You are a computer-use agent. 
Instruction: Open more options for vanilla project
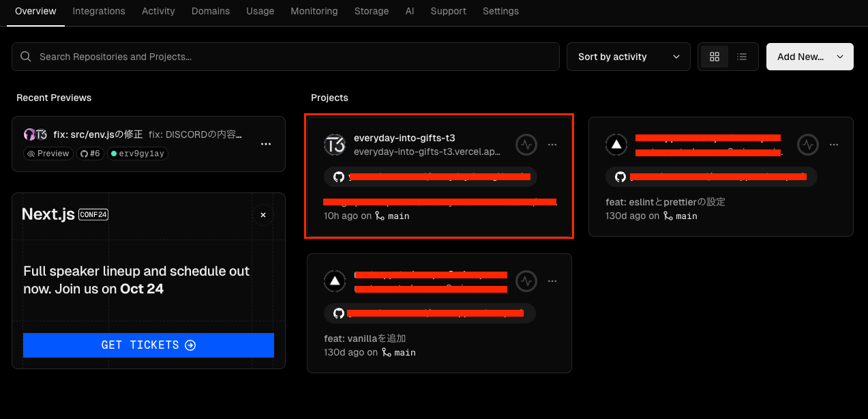(552, 281)
